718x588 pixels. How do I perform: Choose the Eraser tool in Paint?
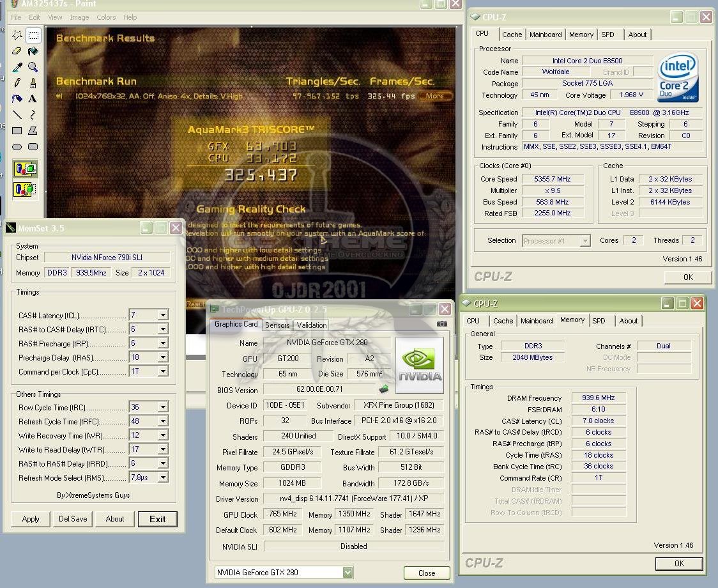point(17,51)
